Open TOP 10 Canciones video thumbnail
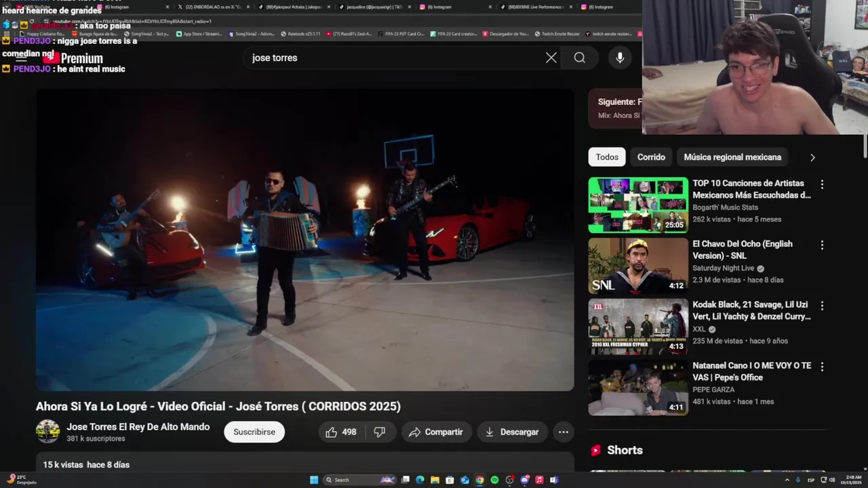The height and width of the screenshot is (488, 868). point(638,205)
